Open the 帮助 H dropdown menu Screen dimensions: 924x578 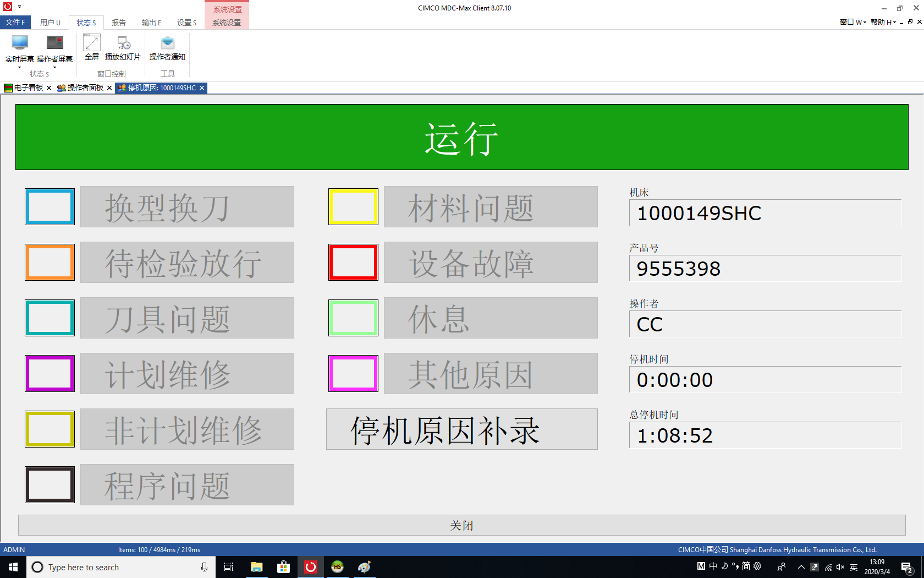pyautogui.click(x=883, y=22)
